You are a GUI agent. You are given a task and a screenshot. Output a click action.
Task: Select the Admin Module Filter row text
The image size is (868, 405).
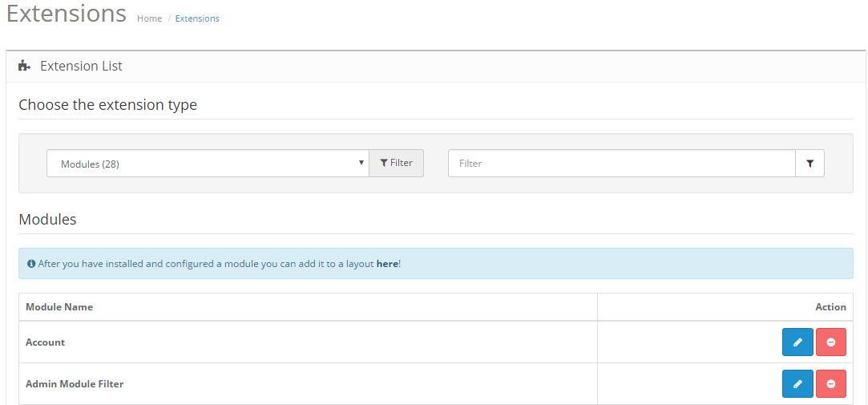tap(75, 383)
